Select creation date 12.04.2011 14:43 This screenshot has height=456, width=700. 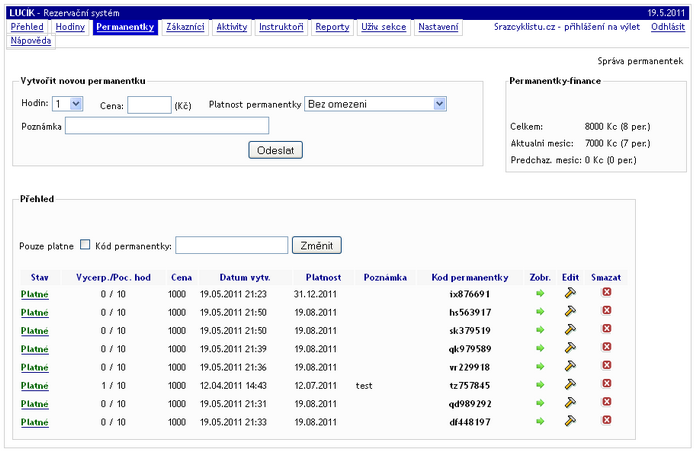tap(233, 385)
